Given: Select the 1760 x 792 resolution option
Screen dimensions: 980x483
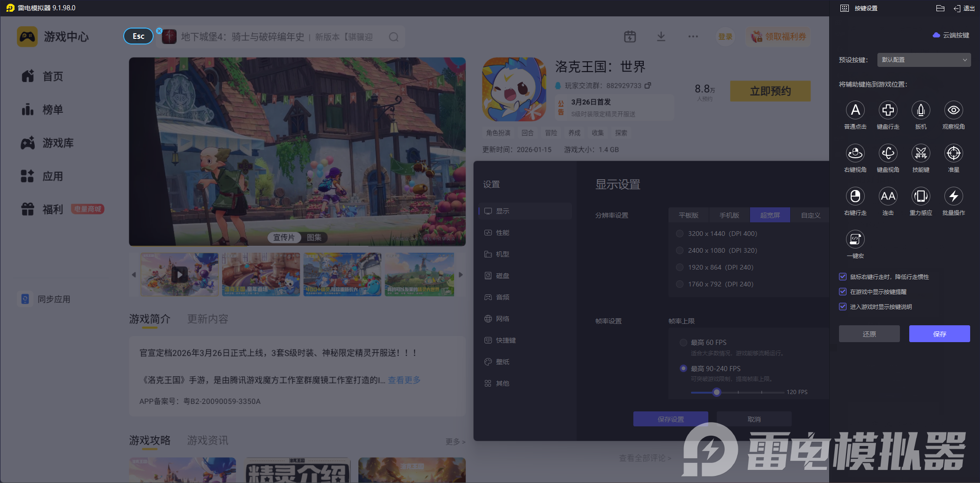Looking at the screenshot, I should click(679, 284).
